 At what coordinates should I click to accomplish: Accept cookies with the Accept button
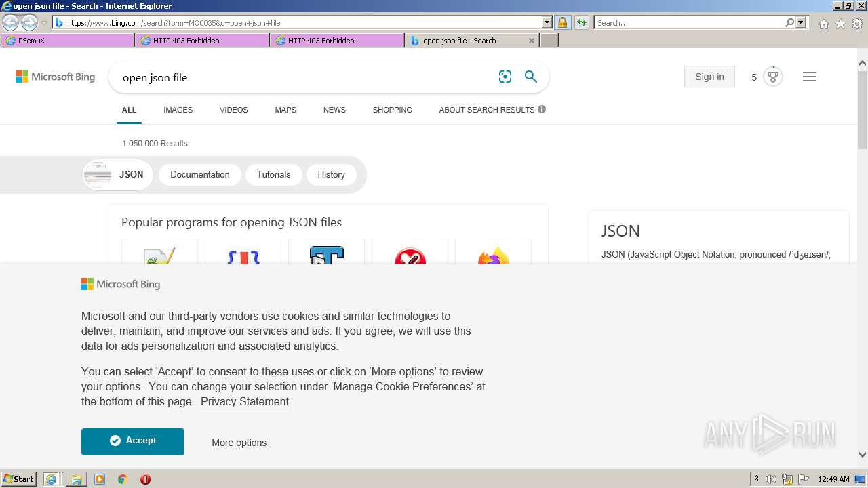point(133,441)
